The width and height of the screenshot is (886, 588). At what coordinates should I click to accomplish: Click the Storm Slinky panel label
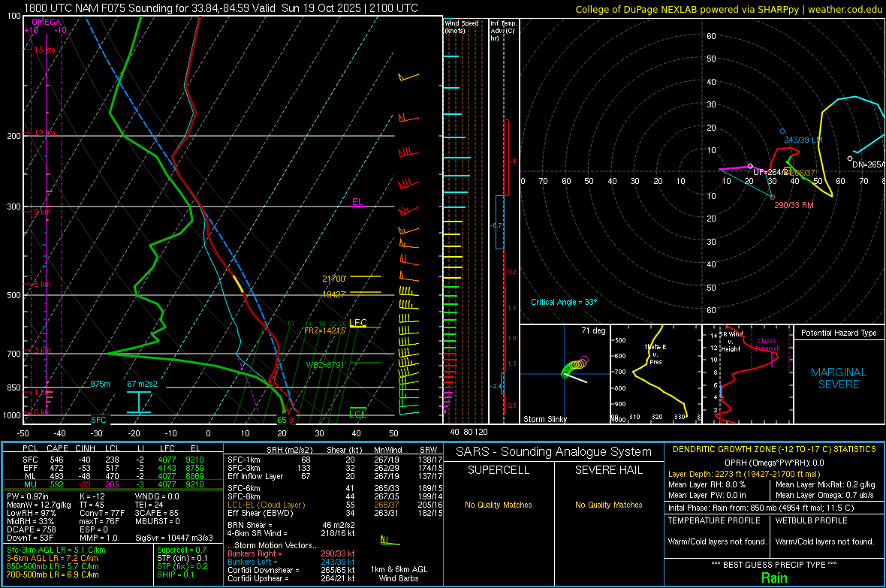pos(545,419)
